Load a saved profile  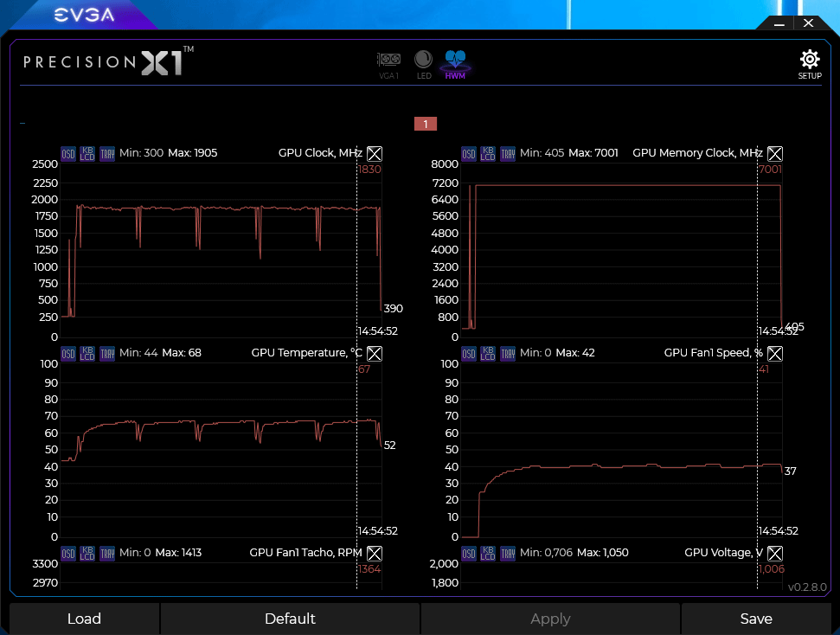[x=84, y=619]
